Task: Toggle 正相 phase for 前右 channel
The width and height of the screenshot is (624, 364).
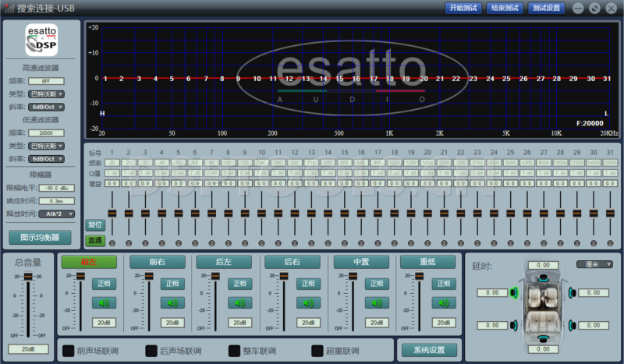Action: [172, 284]
